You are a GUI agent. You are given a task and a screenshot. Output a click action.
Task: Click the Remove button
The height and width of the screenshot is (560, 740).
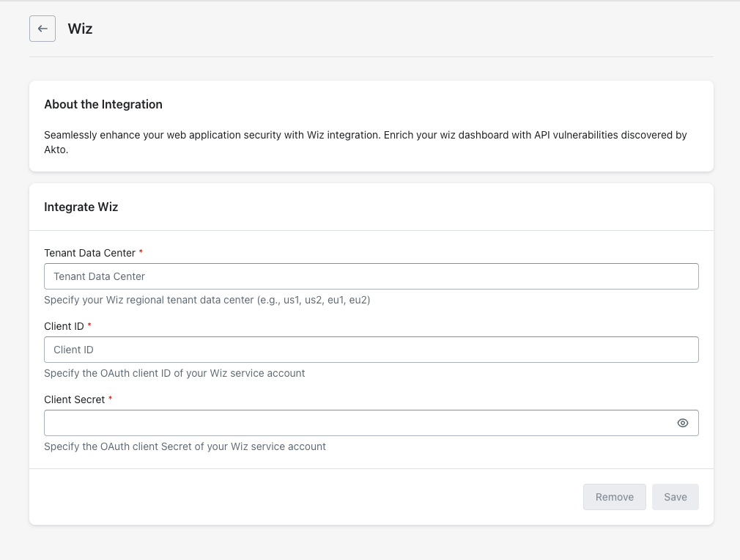coord(615,497)
